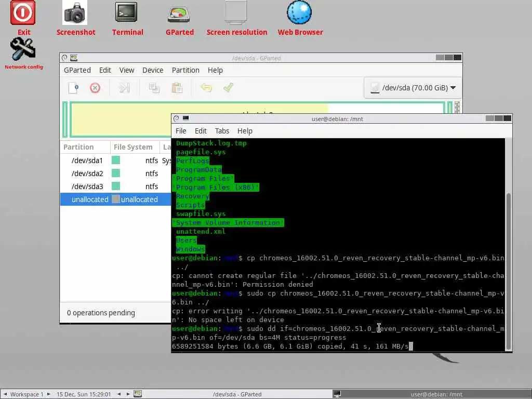Click the taskbar right arrow after clock
This screenshot has height=399, width=532.
[128, 394]
